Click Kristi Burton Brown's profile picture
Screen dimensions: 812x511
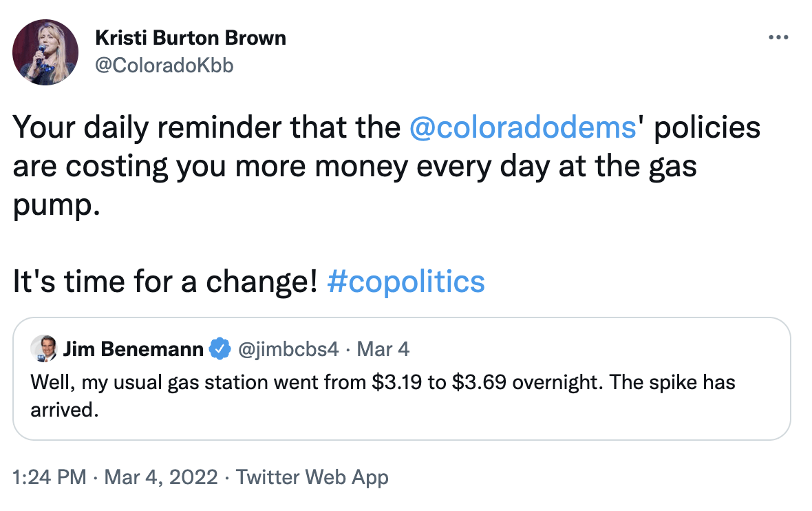point(44,51)
